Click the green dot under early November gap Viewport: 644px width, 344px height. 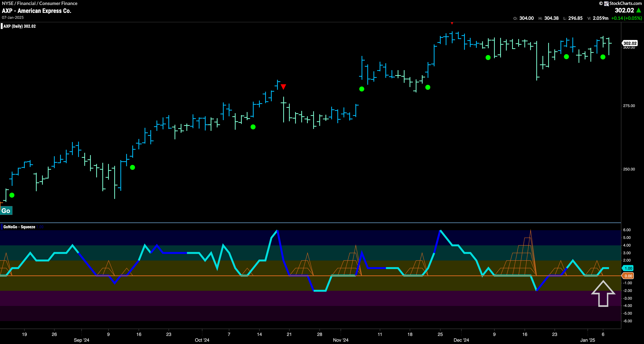tap(362, 89)
